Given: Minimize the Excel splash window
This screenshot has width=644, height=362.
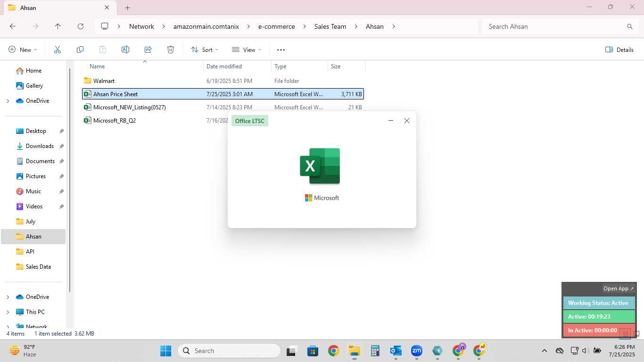Looking at the screenshot, I should point(391,121).
